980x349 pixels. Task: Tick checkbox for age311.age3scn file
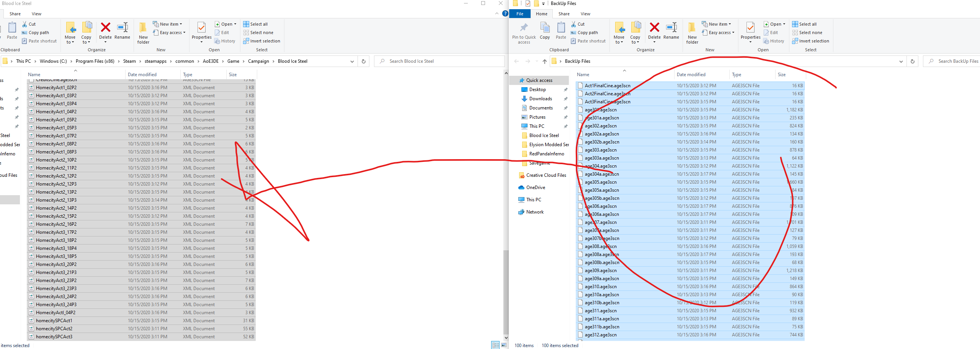point(580,311)
